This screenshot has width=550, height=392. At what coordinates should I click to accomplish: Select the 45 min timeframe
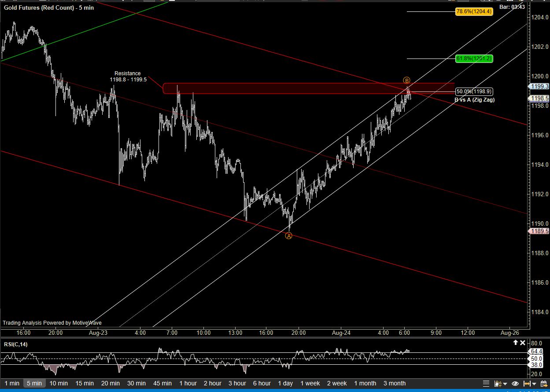[x=162, y=383]
